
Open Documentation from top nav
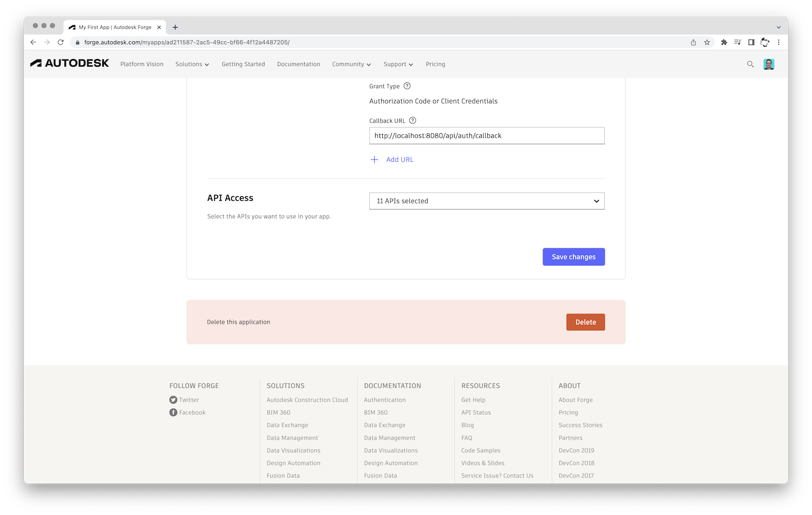tap(298, 64)
